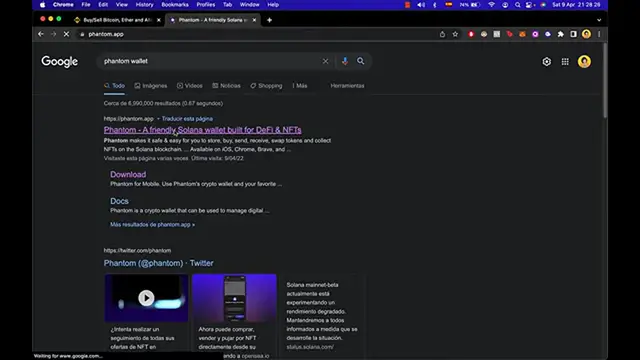640x360 pixels.
Task: Search by voice microphone icon
Action: [x=345, y=61]
